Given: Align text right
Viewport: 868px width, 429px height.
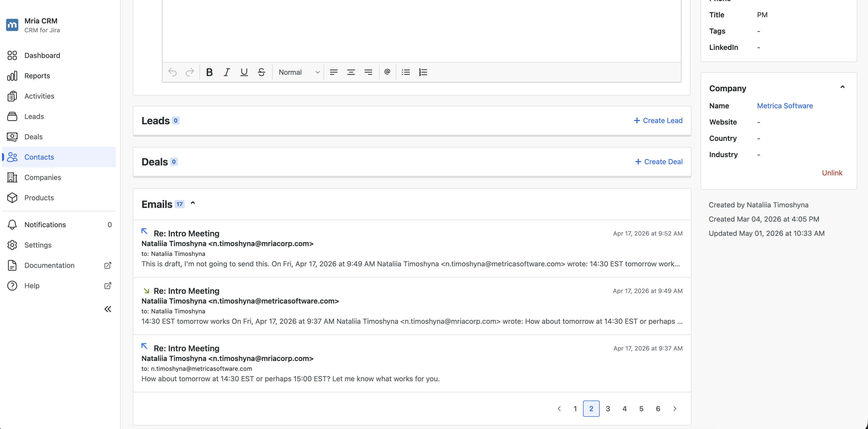Looking at the screenshot, I should tap(368, 72).
